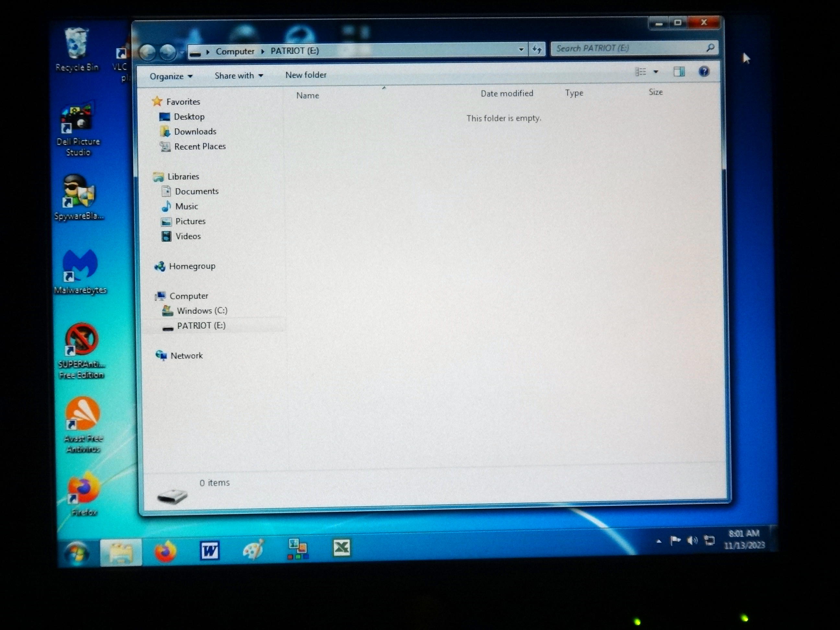Viewport: 840px width, 630px height.
Task: Open Firefox from the taskbar
Action: [x=165, y=551]
